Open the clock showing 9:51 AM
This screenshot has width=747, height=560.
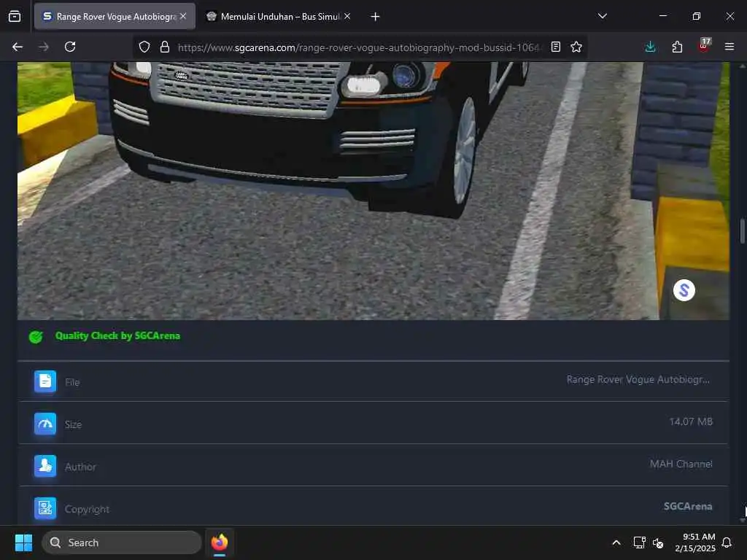click(x=695, y=542)
